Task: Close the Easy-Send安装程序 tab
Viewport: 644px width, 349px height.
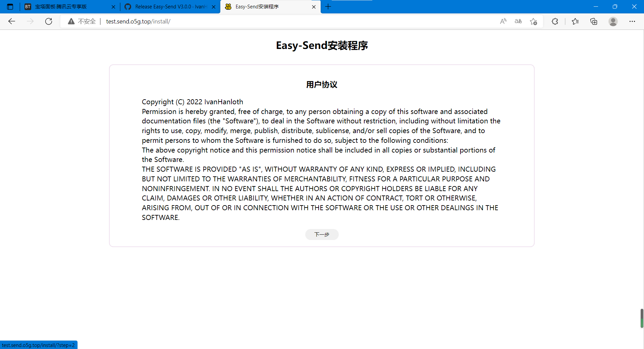Action: 314,7
